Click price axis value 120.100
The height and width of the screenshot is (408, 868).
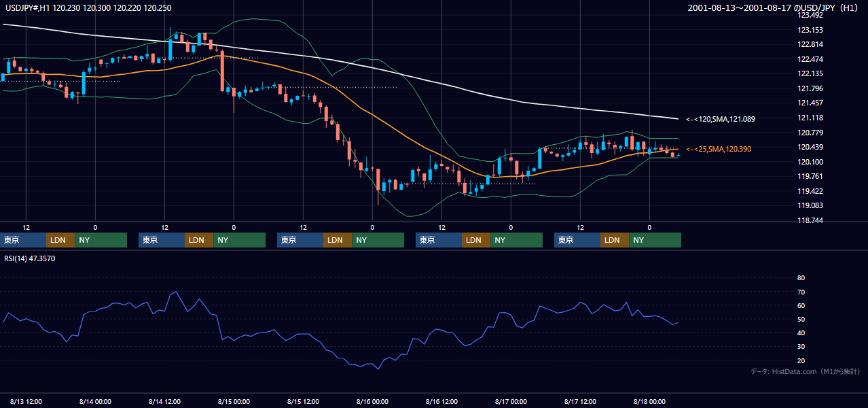[x=811, y=162]
